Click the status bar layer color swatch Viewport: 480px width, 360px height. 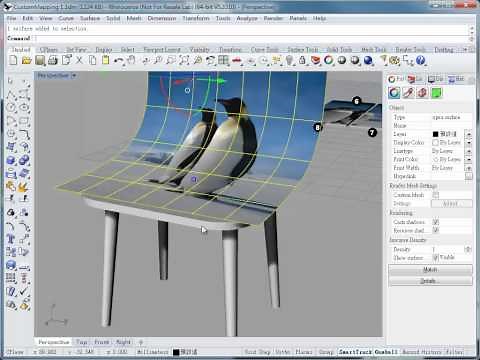[176, 352]
